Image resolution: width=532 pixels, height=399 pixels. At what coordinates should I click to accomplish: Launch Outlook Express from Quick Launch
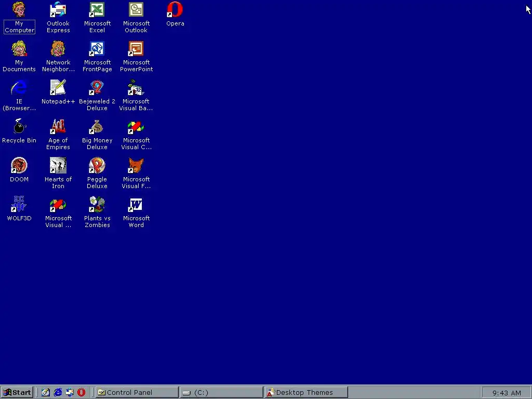pos(70,393)
